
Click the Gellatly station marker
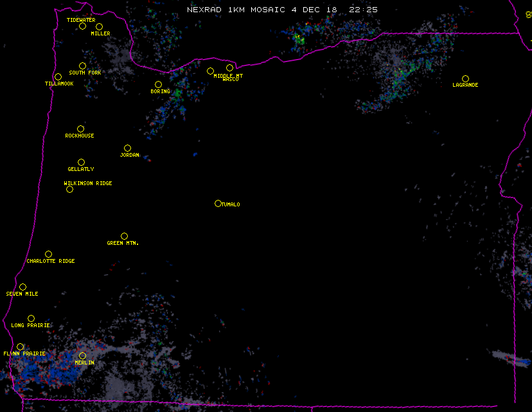tap(81, 163)
